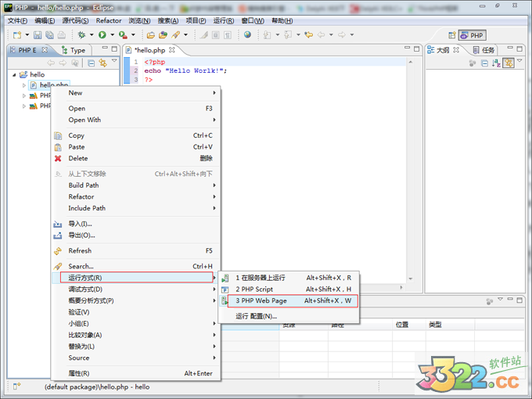The image size is (532, 399).
Task: Open the 运行(R) menu in menu bar
Action: [x=224, y=20]
